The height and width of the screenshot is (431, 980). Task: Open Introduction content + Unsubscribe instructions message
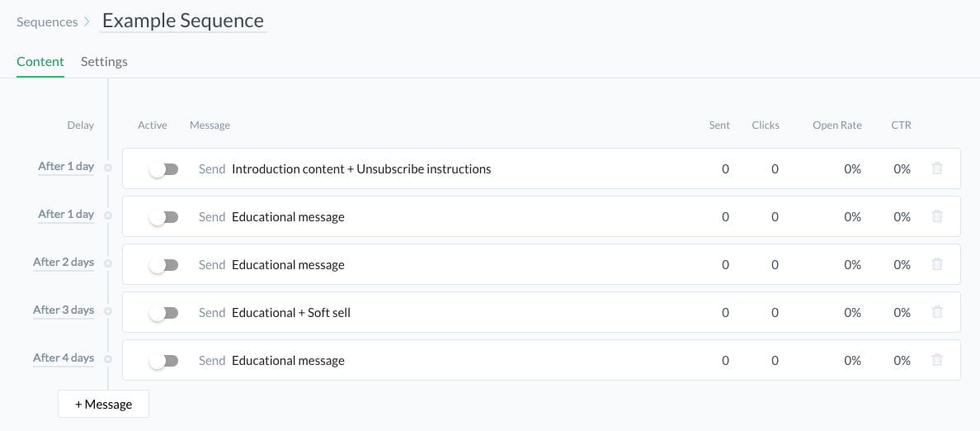(x=361, y=169)
